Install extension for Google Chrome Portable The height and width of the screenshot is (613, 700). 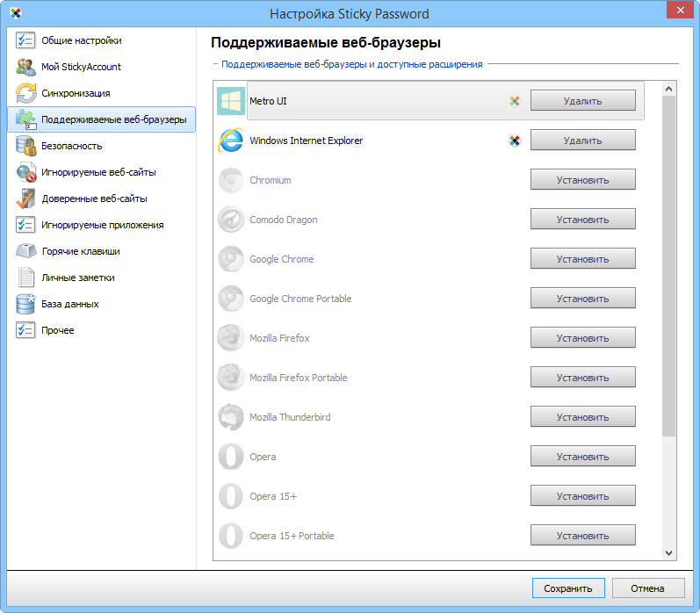coord(582,298)
